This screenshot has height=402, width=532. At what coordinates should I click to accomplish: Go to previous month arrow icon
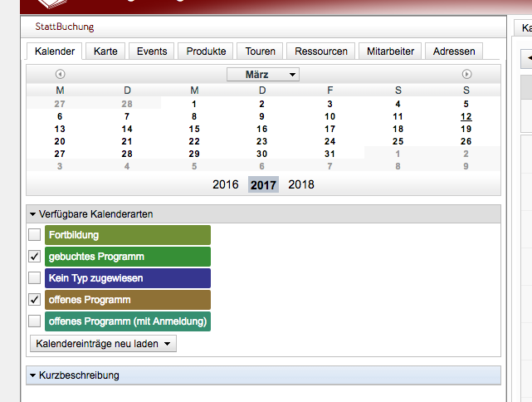click(61, 75)
